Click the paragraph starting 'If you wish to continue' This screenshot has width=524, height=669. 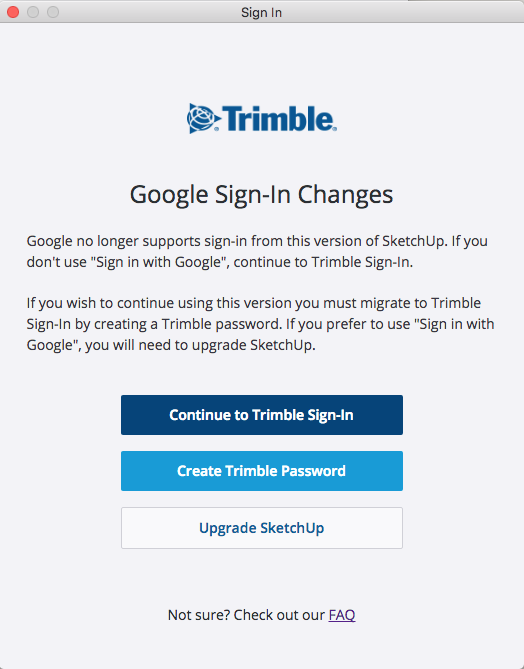260,324
